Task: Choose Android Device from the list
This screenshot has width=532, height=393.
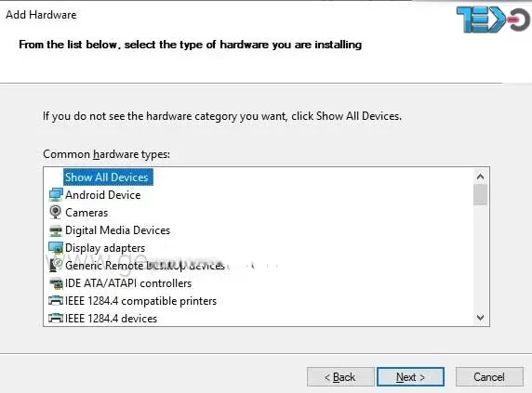Action: pyautogui.click(x=103, y=195)
